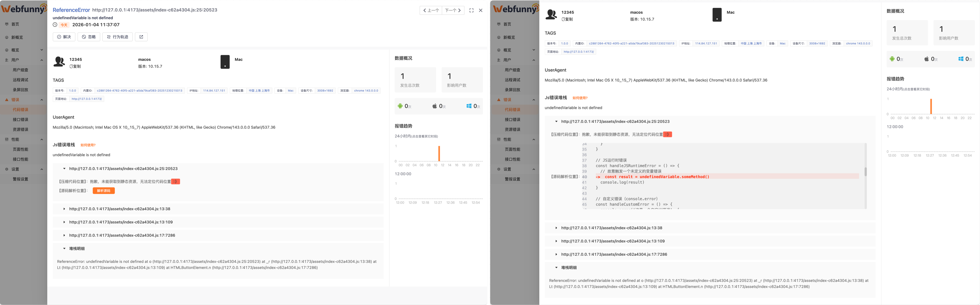Click the 复制 copy icon under user 12345 in left window
The height and width of the screenshot is (305, 980).
(x=71, y=66)
